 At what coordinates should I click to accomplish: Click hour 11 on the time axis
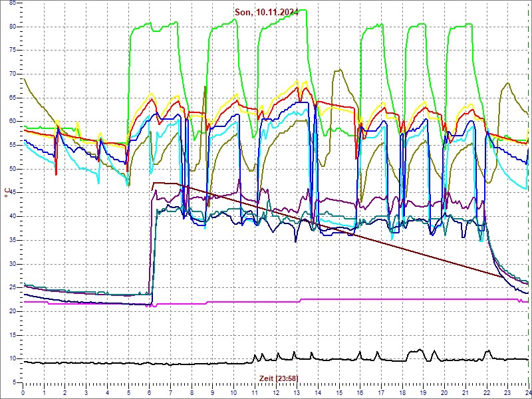255,392
